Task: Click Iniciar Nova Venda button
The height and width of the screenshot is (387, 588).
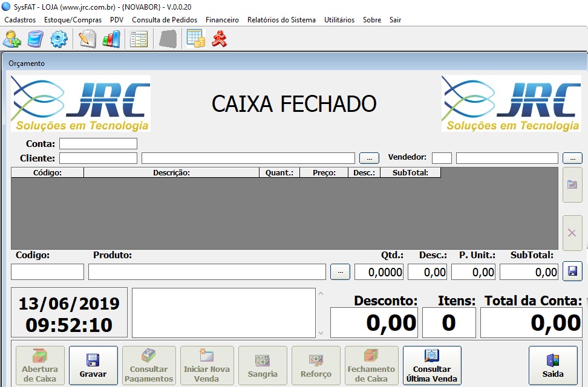Action: (207, 365)
